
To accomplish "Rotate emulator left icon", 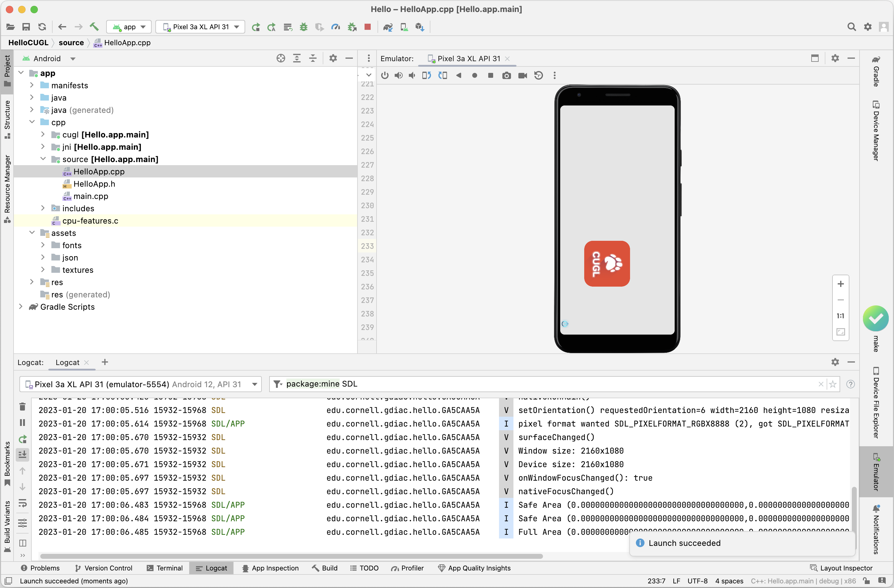I will click(x=426, y=75).
